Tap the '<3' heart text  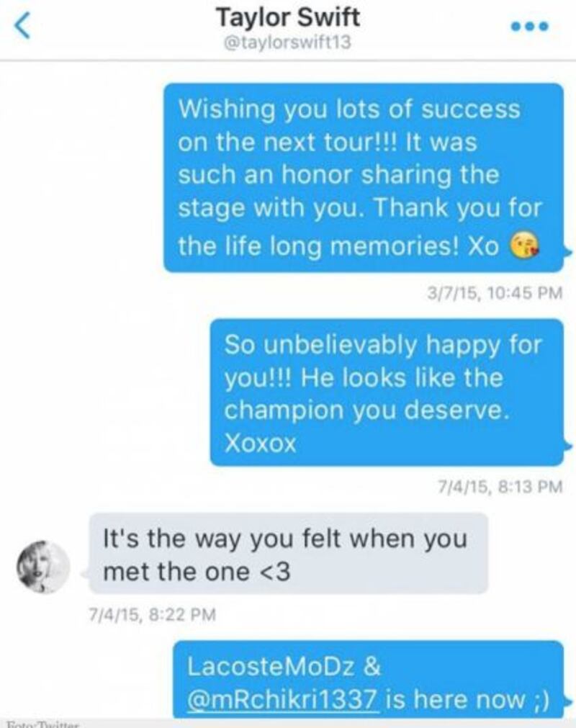tap(276, 572)
